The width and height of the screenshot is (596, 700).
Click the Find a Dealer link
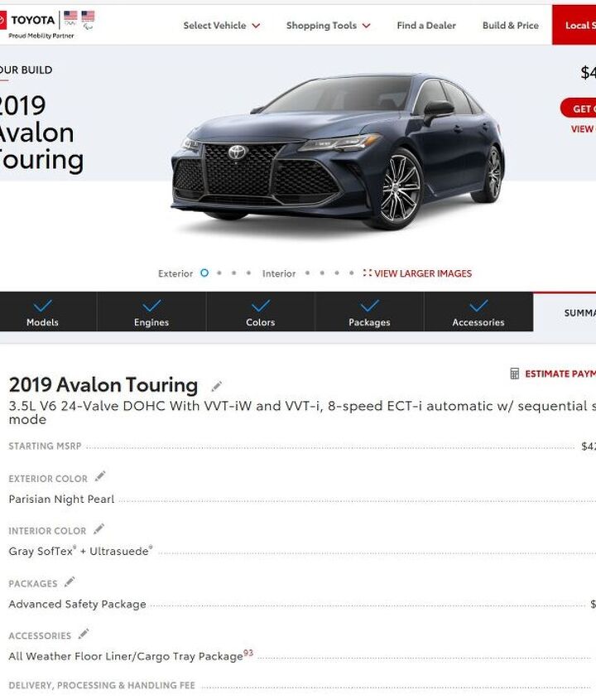[426, 26]
